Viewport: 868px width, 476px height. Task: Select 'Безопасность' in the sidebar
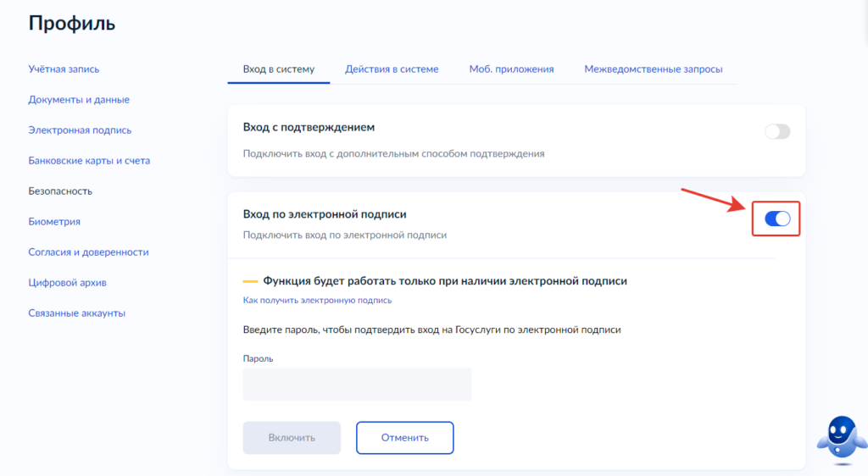point(60,191)
